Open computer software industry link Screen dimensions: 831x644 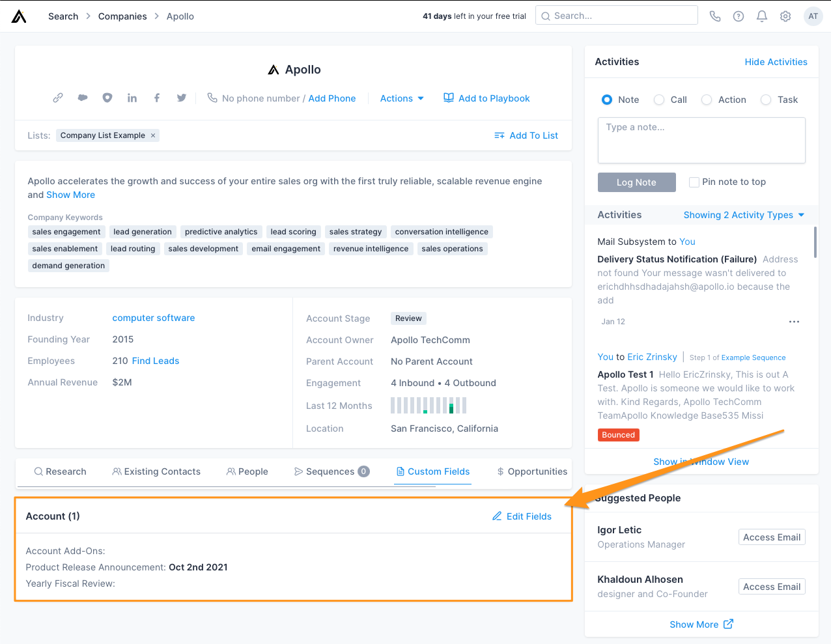pos(154,318)
